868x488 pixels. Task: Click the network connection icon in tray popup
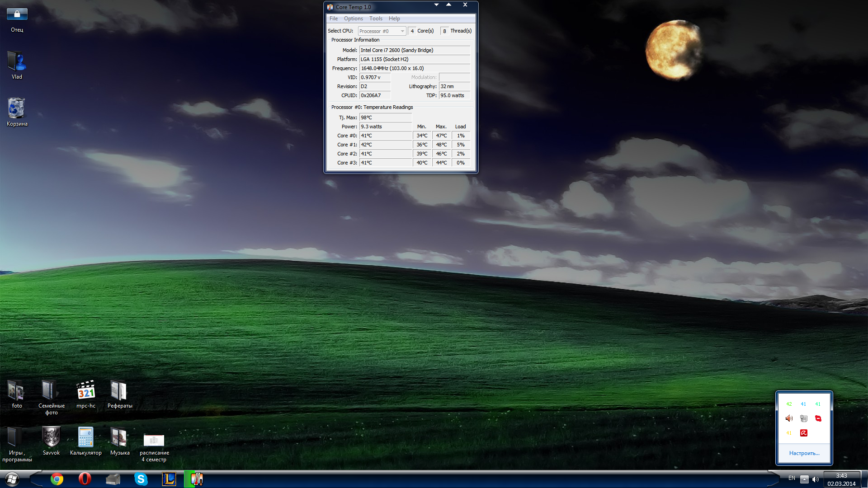click(x=803, y=418)
